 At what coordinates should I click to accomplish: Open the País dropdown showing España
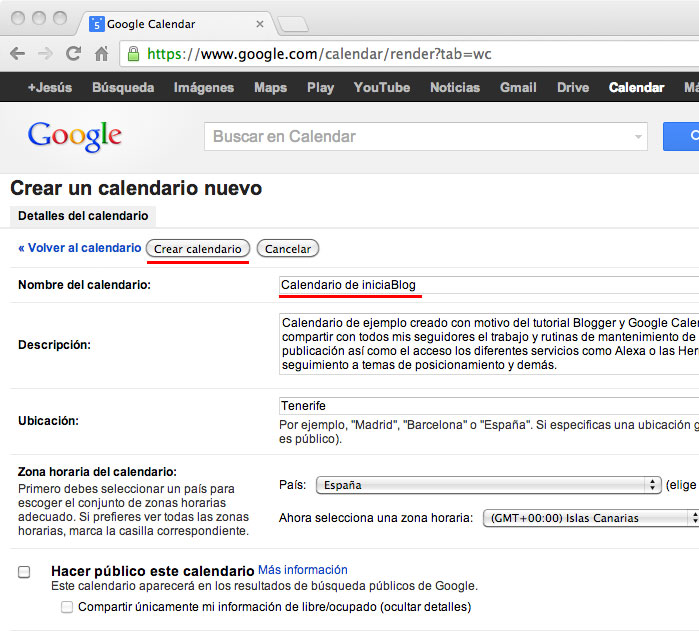coord(489,485)
